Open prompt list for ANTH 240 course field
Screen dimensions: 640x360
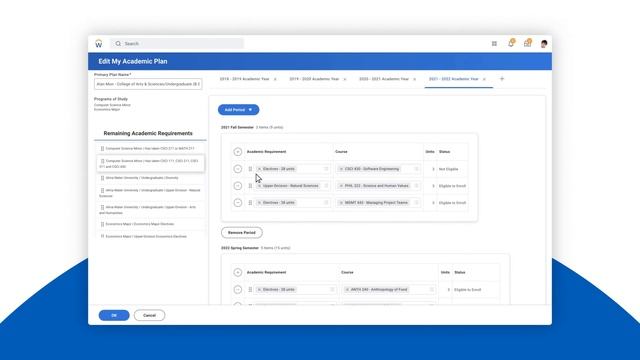coord(431,289)
